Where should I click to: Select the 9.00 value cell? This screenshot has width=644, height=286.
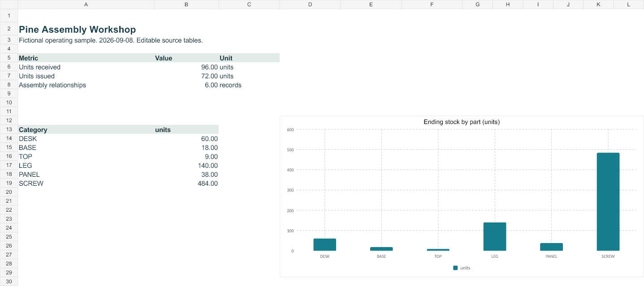point(186,156)
